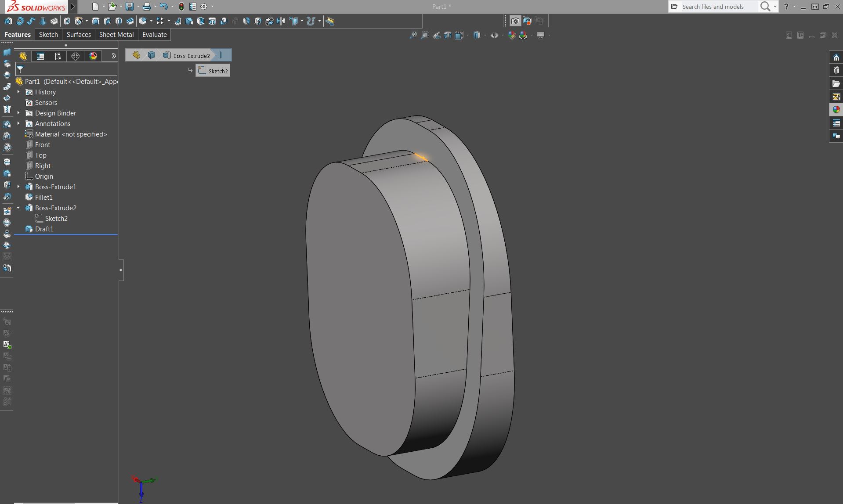The height and width of the screenshot is (504, 843).
Task: Click the Extruded Boss/Base toolbar icon
Action: (8, 21)
